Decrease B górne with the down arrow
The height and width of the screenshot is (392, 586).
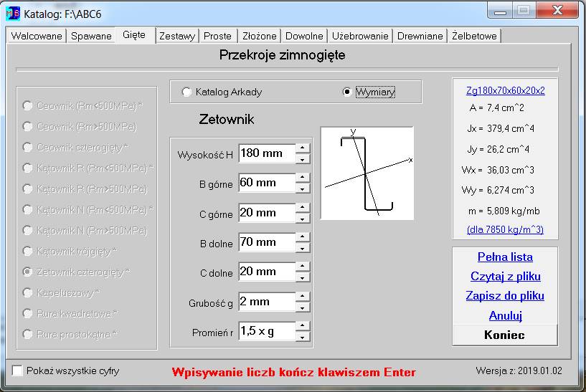(303, 188)
